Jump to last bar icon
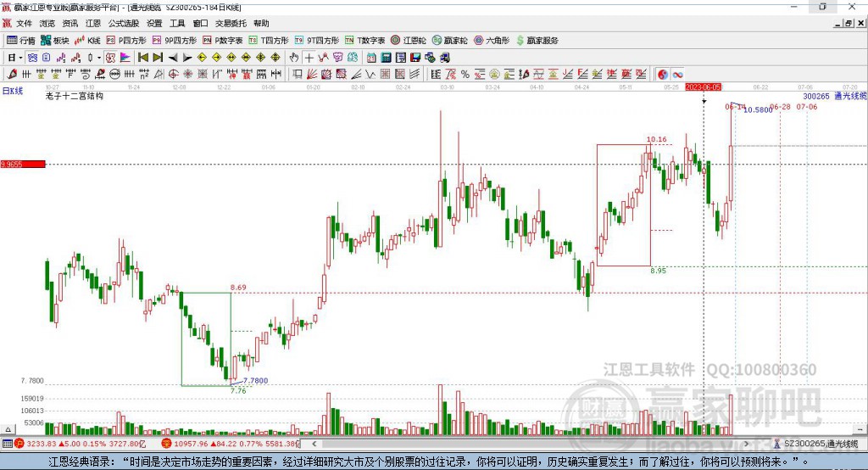 tap(158, 58)
